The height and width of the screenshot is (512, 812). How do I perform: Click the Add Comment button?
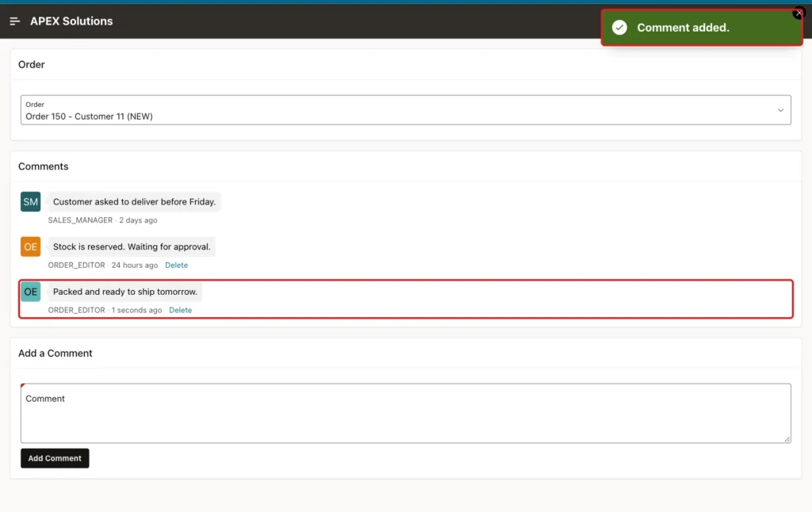click(x=55, y=458)
